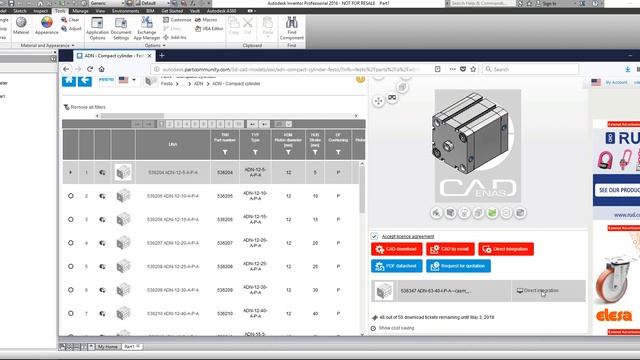This screenshot has height=360, width=640.
Task: Open Exchange App Manager
Action: pos(147,28)
